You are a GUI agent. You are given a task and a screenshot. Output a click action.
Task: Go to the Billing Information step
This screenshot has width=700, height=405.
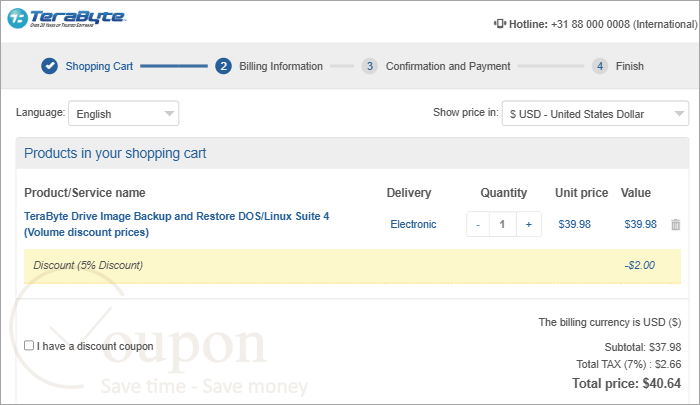click(281, 66)
